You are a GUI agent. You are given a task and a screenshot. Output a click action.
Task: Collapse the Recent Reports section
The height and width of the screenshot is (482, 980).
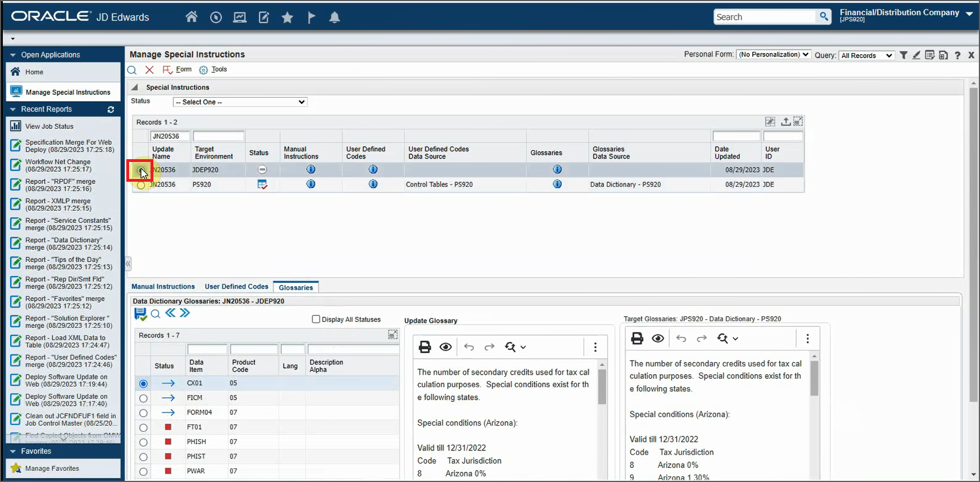pyautogui.click(x=13, y=109)
